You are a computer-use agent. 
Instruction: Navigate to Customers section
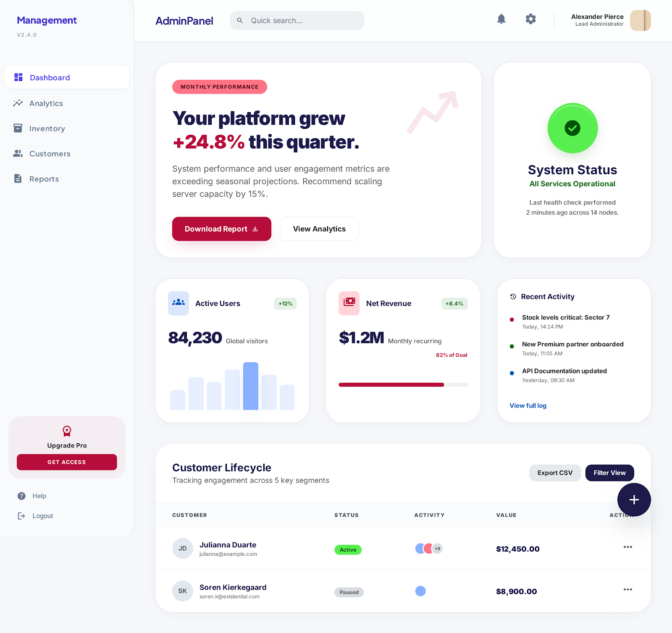click(67, 154)
